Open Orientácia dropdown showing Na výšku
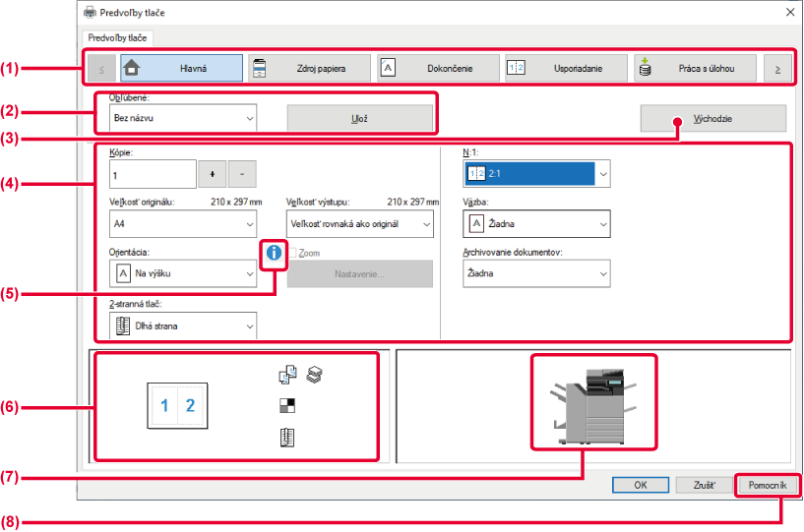The height and width of the screenshot is (532, 804). [x=183, y=273]
